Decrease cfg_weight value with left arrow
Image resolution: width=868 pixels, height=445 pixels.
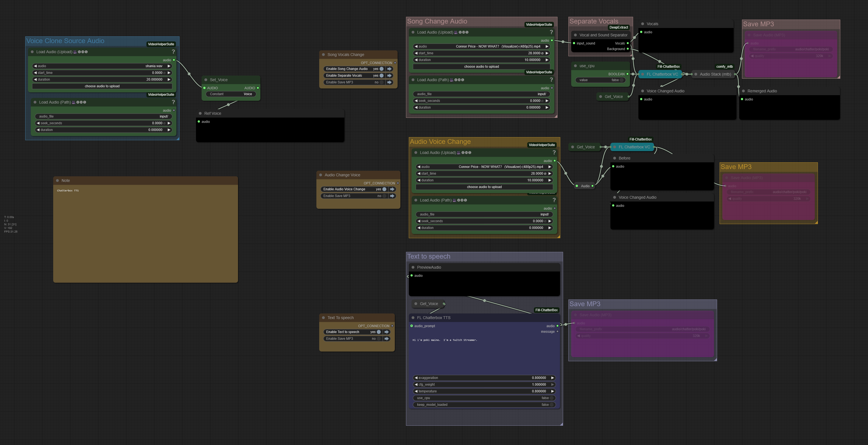pos(416,385)
